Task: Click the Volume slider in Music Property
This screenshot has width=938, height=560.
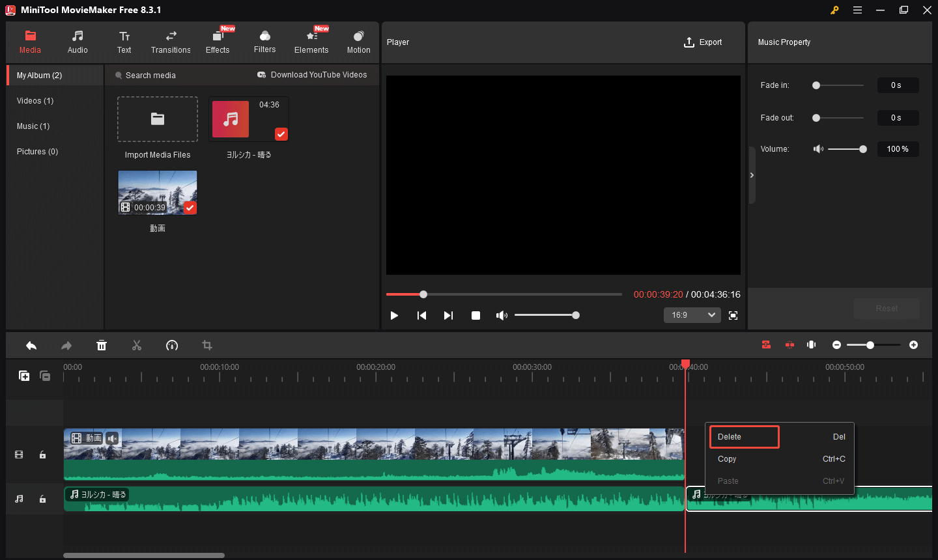Action: (x=846, y=149)
